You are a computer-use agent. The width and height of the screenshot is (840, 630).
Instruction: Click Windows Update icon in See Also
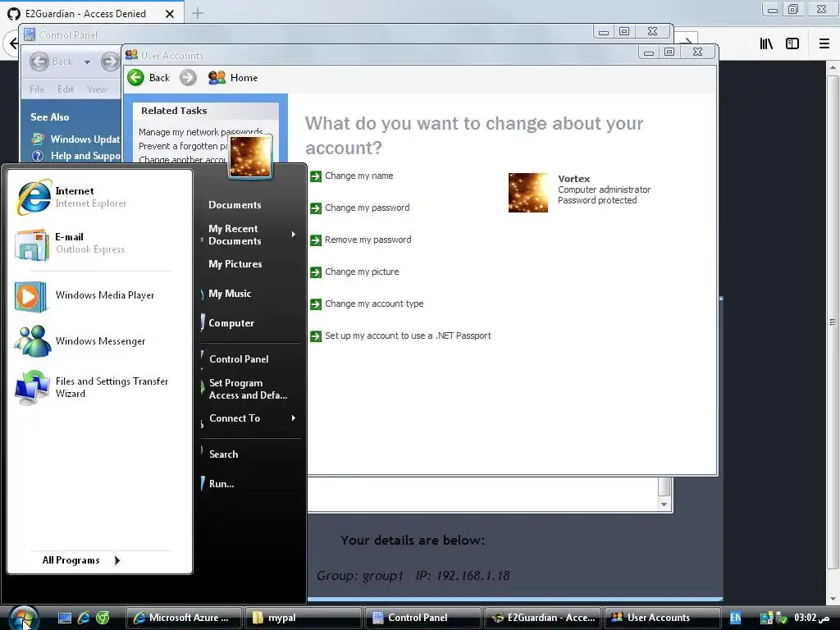pyautogui.click(x=38, y=139)
